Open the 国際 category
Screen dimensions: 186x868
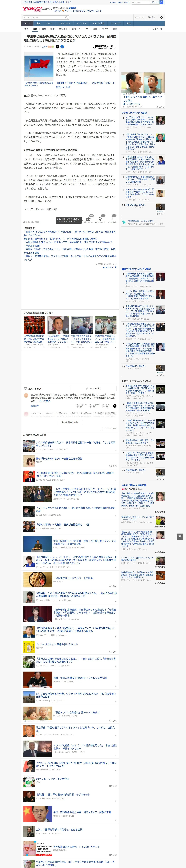point(44,29)
